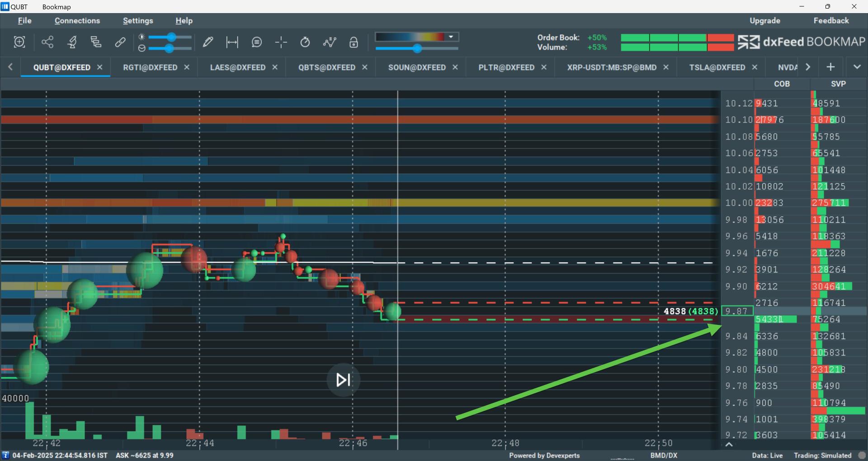Click the Feedback button

(831, 21)
